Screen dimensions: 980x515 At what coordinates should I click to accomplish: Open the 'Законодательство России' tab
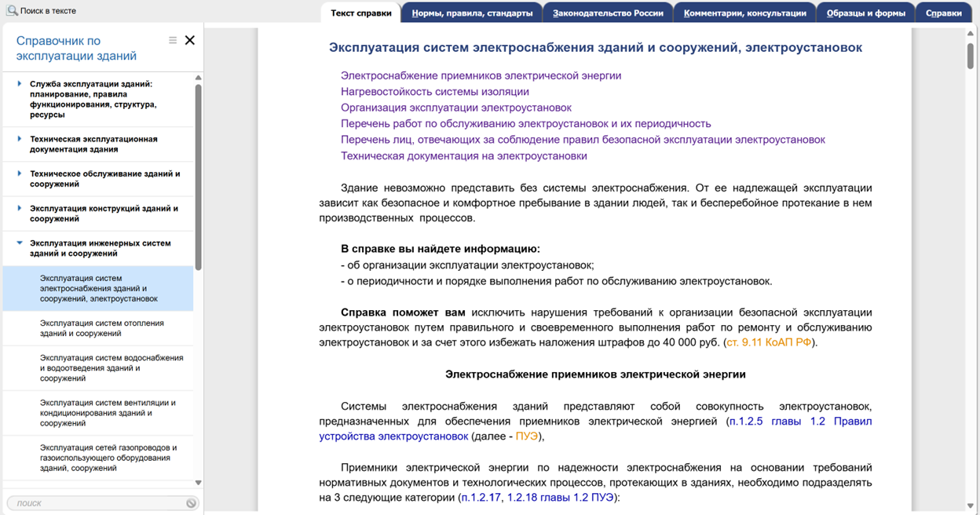pyautogui.click(x=608, y=13)
